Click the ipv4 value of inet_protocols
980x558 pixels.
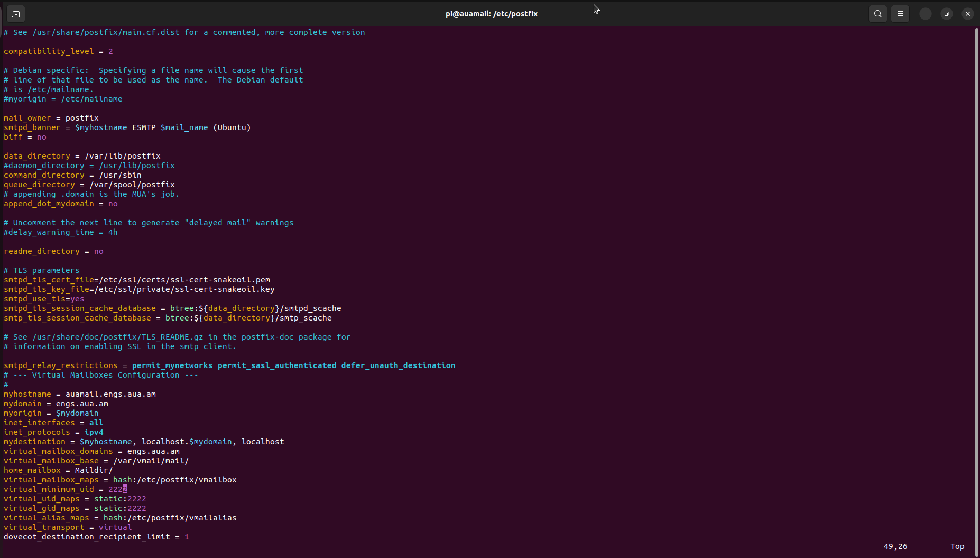coord(94,432)
